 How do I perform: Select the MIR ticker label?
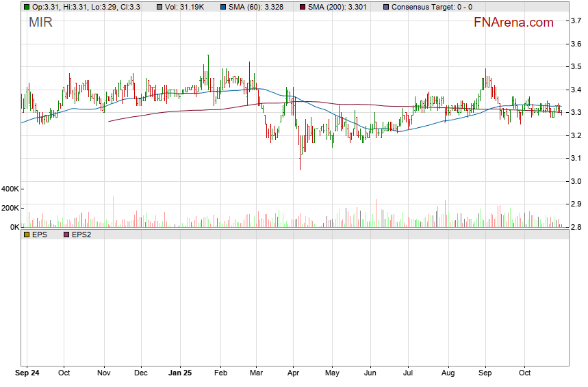(x=40, y=23)
